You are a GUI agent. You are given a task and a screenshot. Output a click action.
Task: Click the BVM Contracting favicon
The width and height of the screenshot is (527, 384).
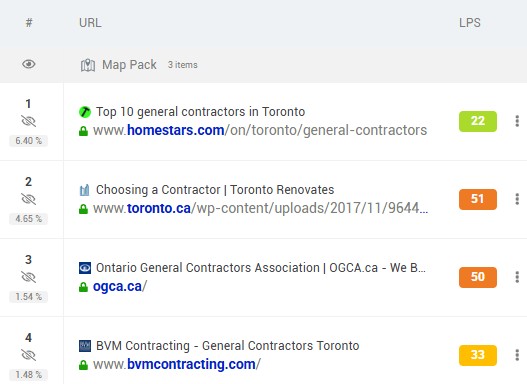point(85,346)
